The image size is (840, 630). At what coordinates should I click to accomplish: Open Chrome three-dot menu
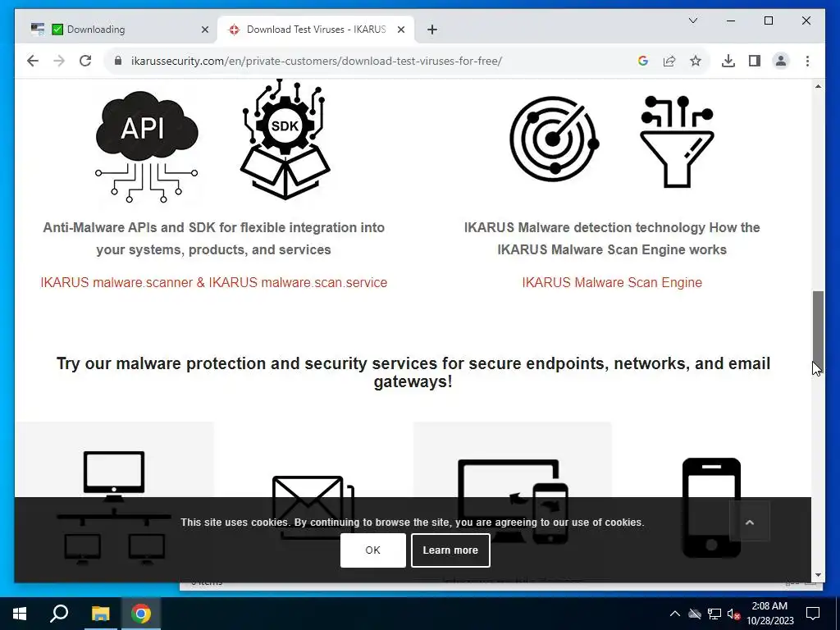coord(807,61)
